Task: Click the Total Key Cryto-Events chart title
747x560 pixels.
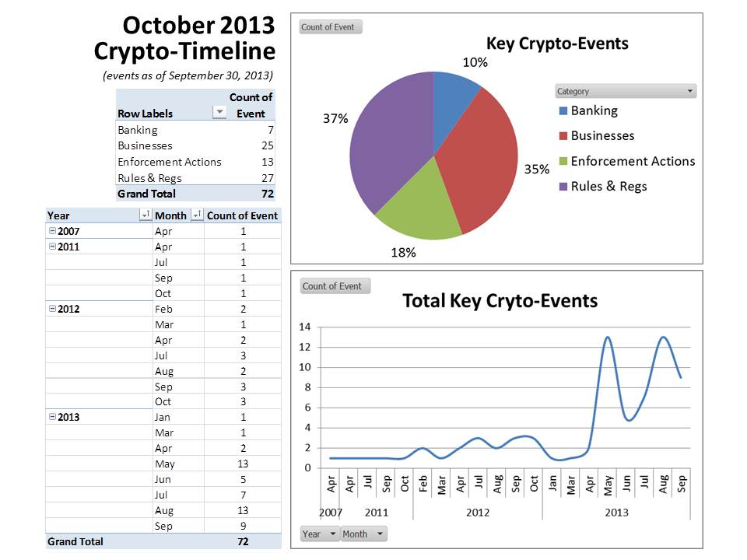Action: point(500,301)
